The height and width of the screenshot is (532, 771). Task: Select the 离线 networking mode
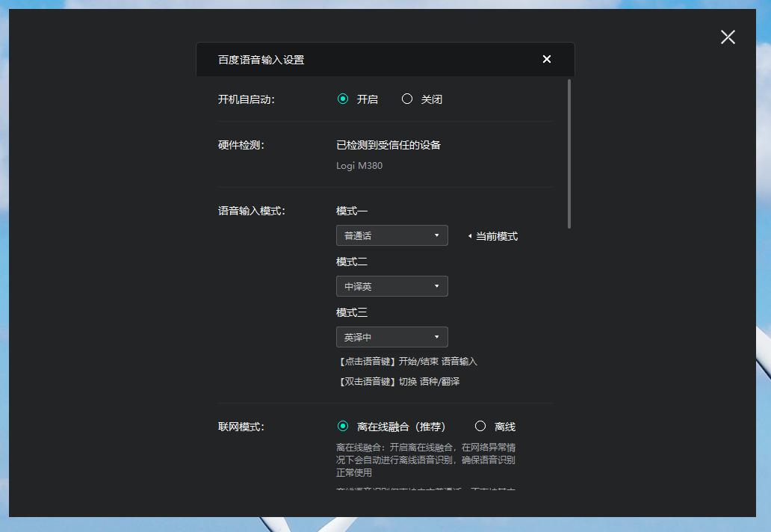pos(480,426)
